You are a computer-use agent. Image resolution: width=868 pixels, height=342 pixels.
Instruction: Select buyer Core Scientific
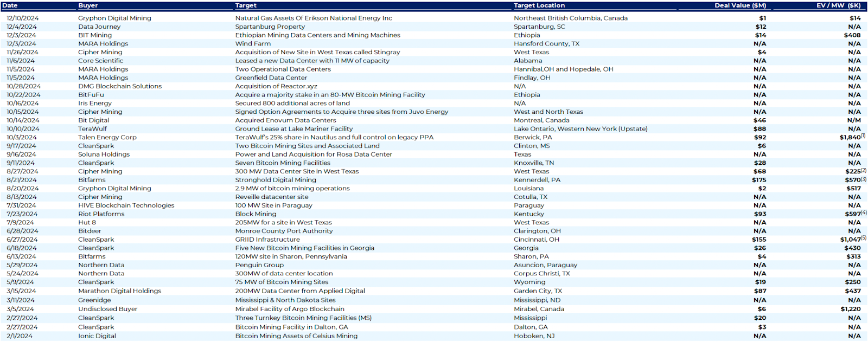click(100, 61)
